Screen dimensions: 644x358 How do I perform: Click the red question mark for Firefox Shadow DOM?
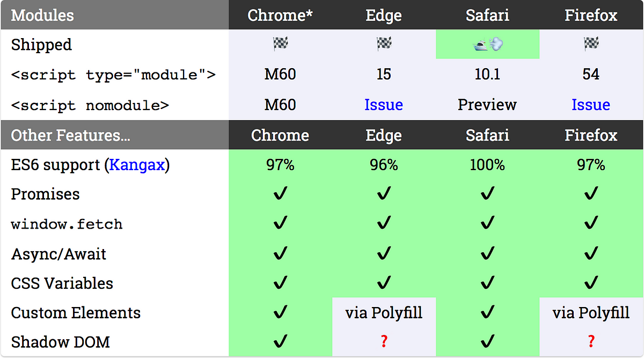[x=591, y=341]
